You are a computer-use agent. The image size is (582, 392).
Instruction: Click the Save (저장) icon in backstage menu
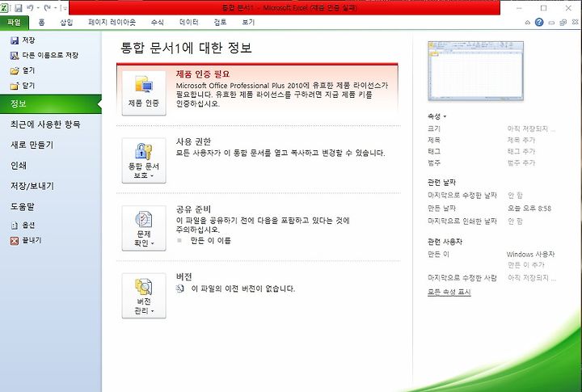[15, 40]
